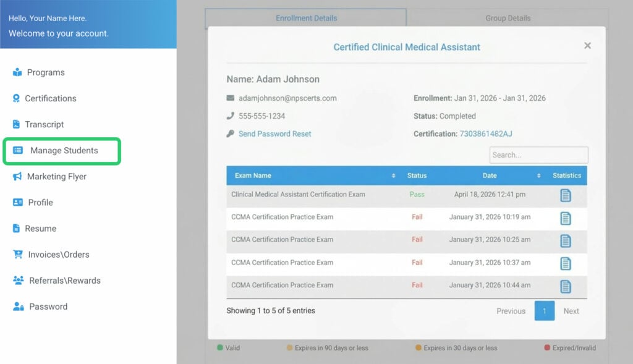View statistics for the 10:44 am practice exam
Screen dimensions: 633x364
tap(565, 287)
